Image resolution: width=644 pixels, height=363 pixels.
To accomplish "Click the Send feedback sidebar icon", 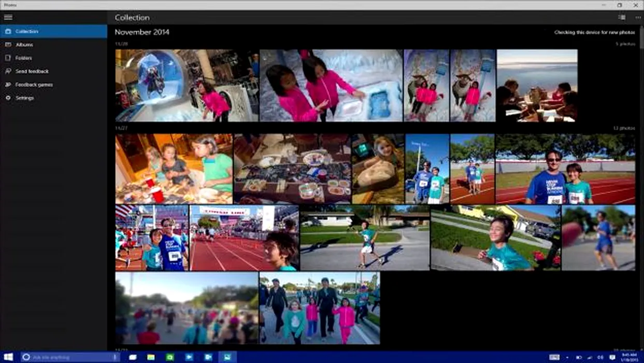I will [x=8, y=71].
